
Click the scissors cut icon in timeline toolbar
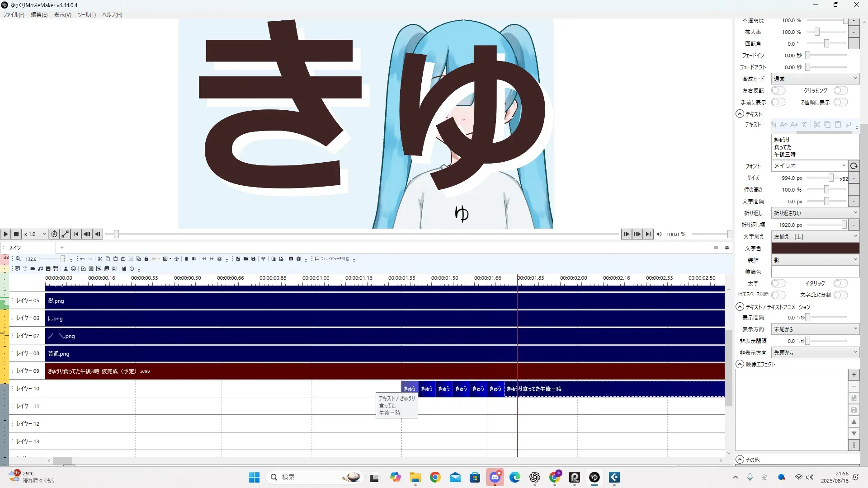(x=100, y=259)
